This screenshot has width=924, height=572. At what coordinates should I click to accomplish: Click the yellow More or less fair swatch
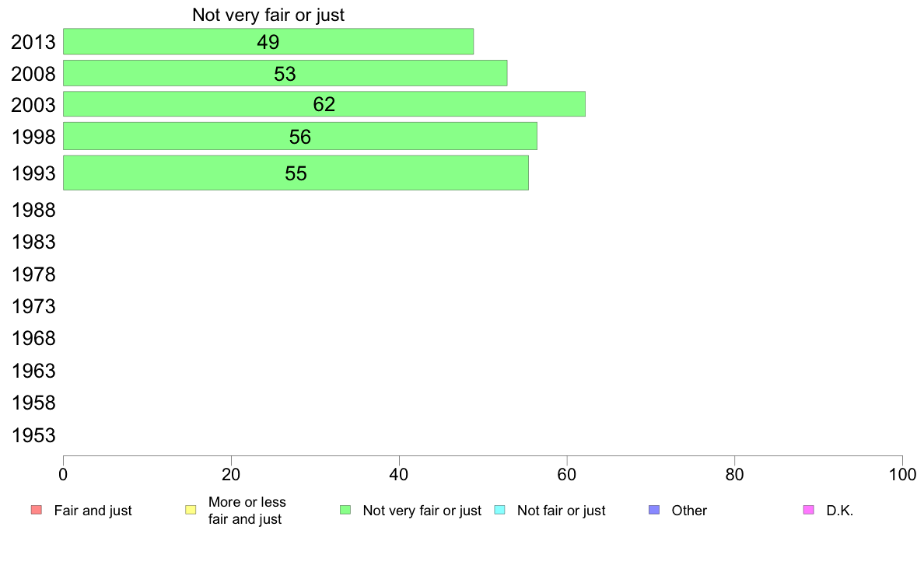[191, 510]
